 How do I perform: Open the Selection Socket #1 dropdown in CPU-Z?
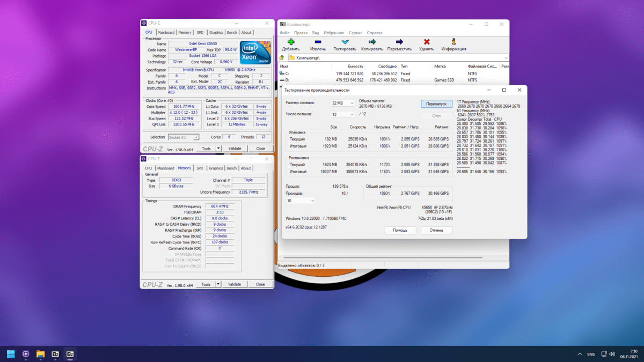tap(184, 137)
